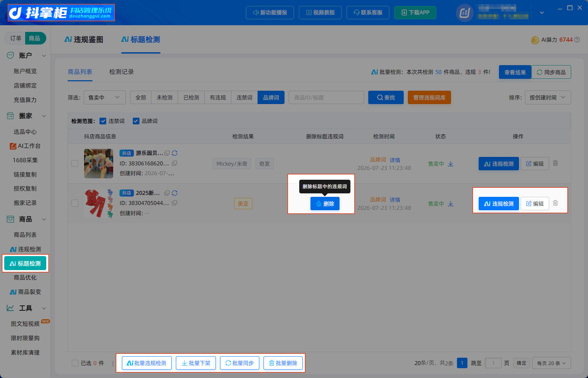Copy the ID 38306168620 icon
Image resolution: width=588 pixels, height=378 pixels.
175,163
